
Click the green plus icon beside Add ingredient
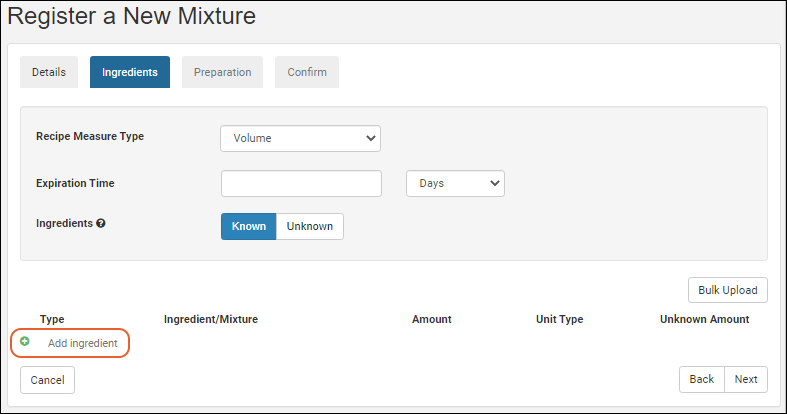click(25, 342)
